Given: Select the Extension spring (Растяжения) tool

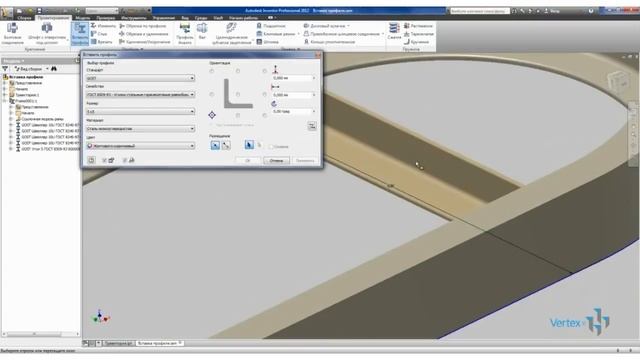Looking at the screenshot, I should pyautogui.click(x=418, y=26).
